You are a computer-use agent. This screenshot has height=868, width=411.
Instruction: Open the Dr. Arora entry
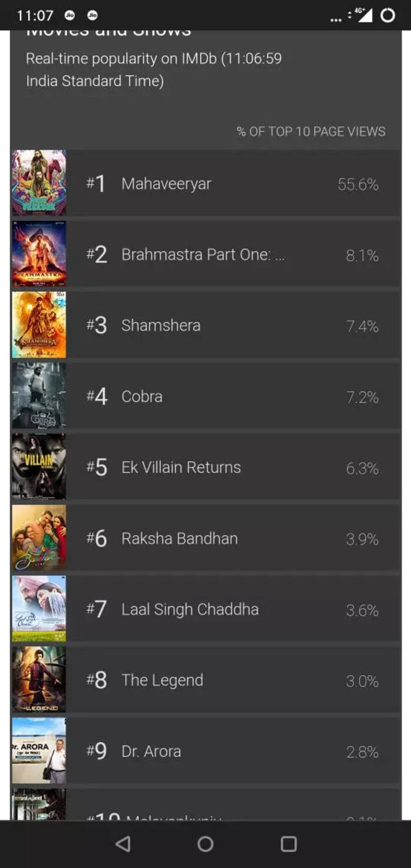tap(206, 751)
